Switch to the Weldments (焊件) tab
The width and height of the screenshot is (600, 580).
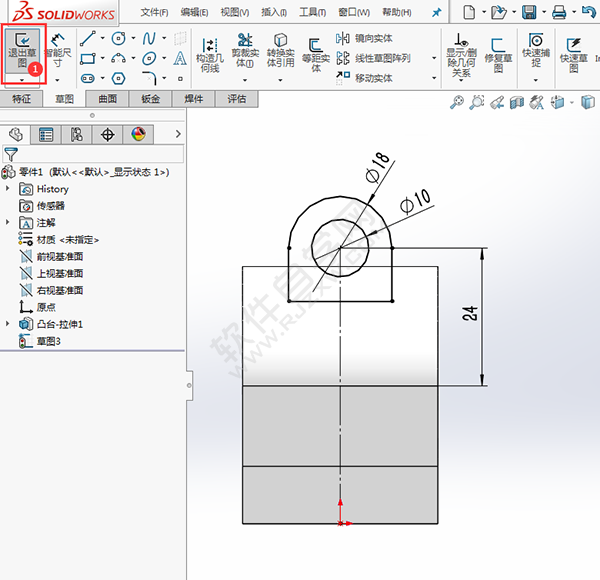[x=194, y=99]
